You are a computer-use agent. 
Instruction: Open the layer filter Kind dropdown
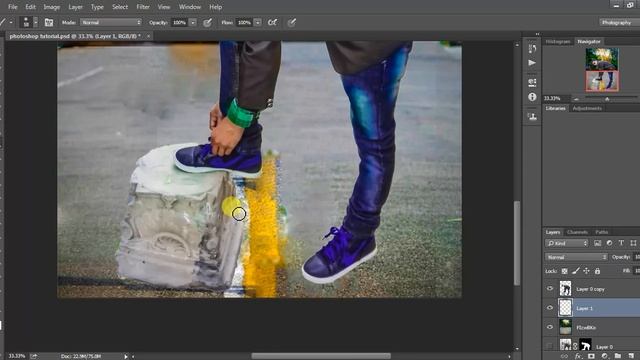tap(567, 243)
